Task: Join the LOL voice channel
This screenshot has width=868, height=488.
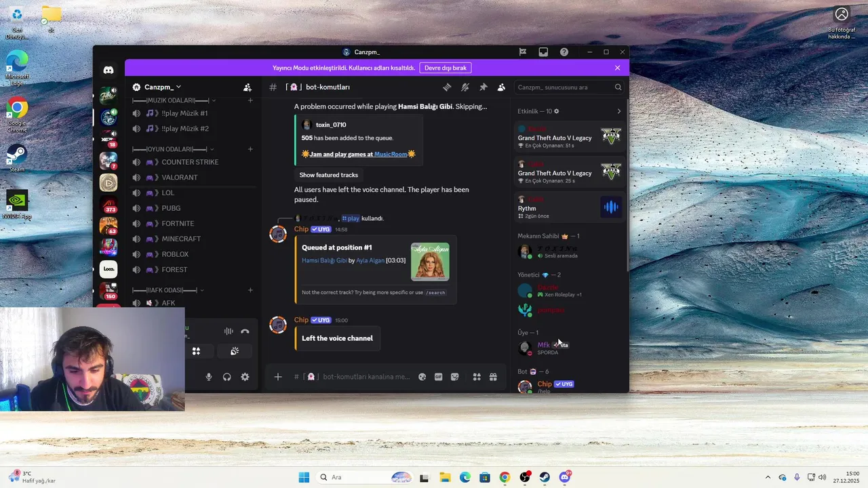Action: point(193,192)
